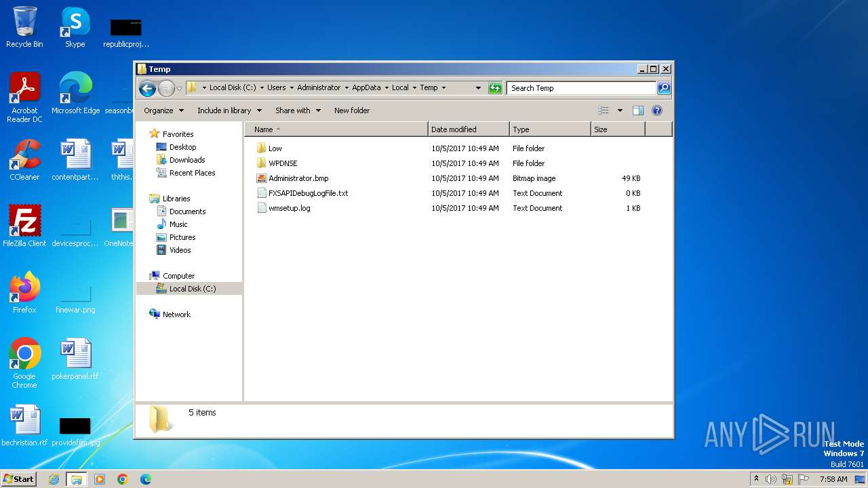Open the Help question mark icon
Image resolution: width=868 pixels, height=488 pixels.
pyautogui.click(x=656, y=110)
